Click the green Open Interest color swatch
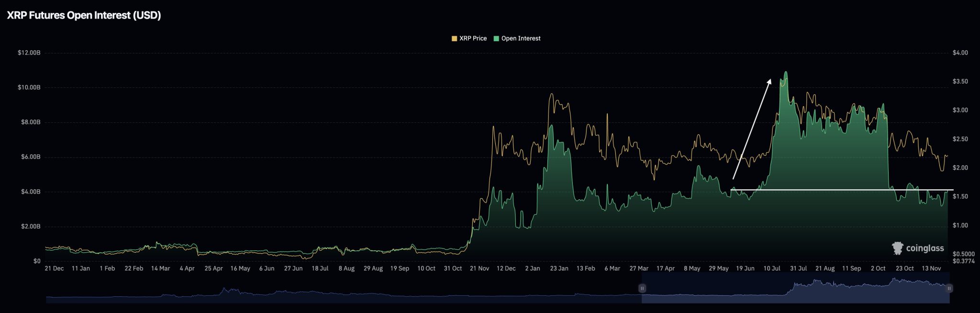 (496, 38)
